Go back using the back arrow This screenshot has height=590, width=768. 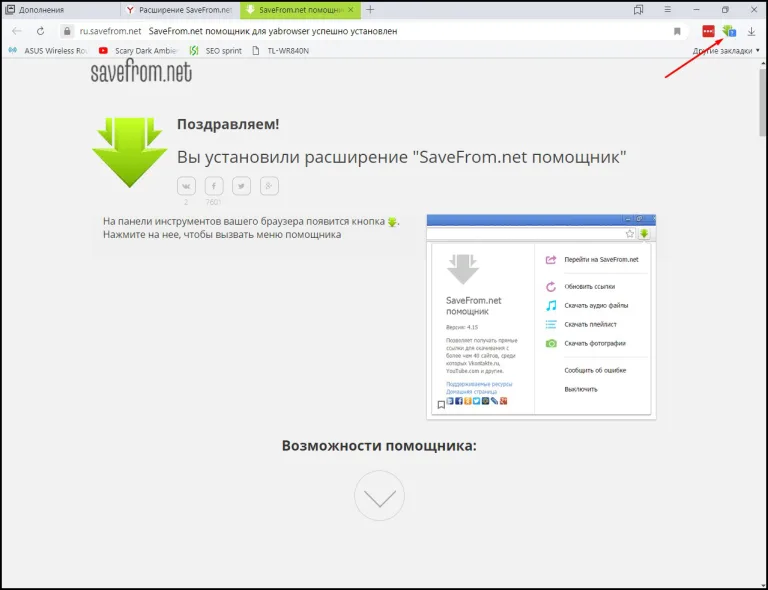pos(17,31)
